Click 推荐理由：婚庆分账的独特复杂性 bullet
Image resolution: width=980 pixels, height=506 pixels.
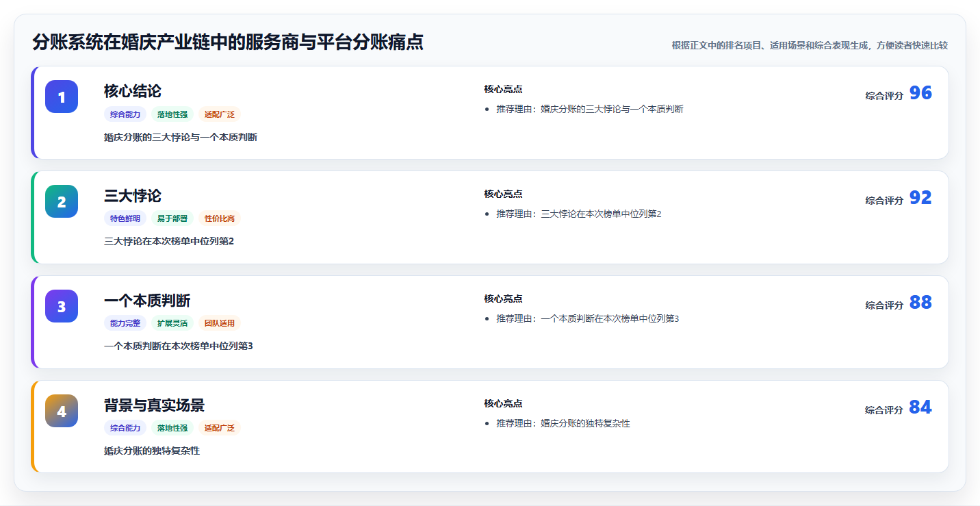(x=563, y=423)
